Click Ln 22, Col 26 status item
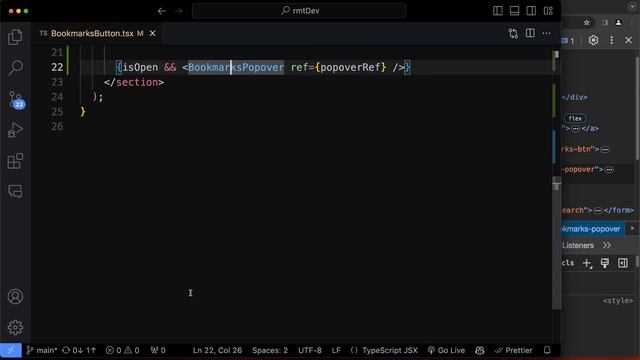Screen dimensions: 640x360 click(x=217, y=350)
